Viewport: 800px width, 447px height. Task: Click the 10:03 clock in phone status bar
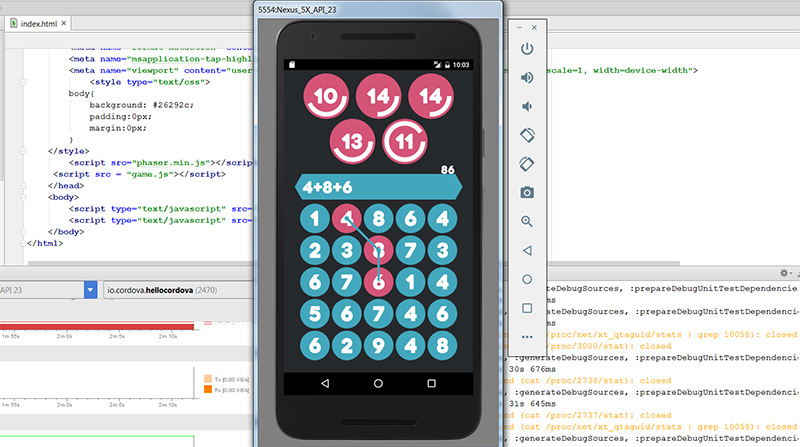pos(461,65)
